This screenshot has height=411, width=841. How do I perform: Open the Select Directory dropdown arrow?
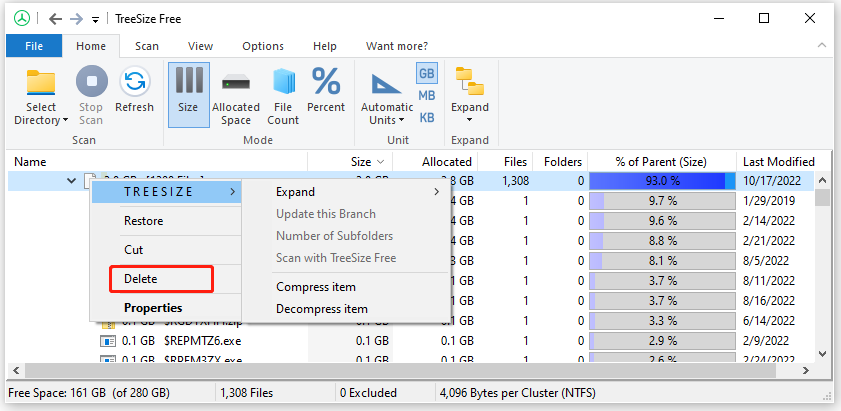point(65,120)
